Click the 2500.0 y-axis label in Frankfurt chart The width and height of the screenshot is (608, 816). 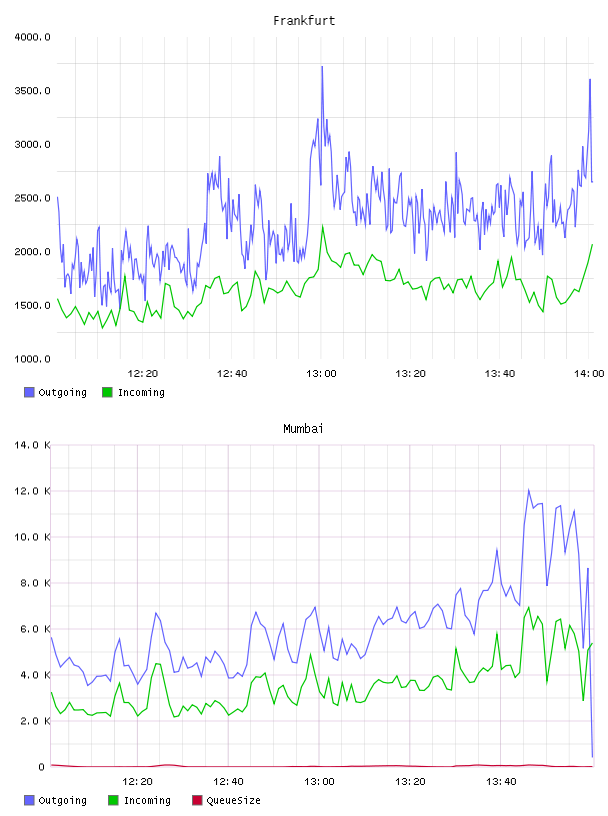point(32,198)
